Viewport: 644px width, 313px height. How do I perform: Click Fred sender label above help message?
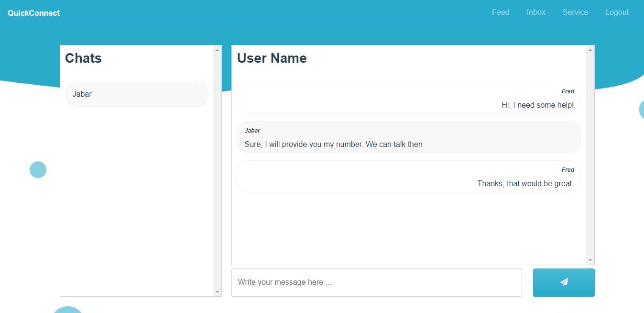click(568, 91)
